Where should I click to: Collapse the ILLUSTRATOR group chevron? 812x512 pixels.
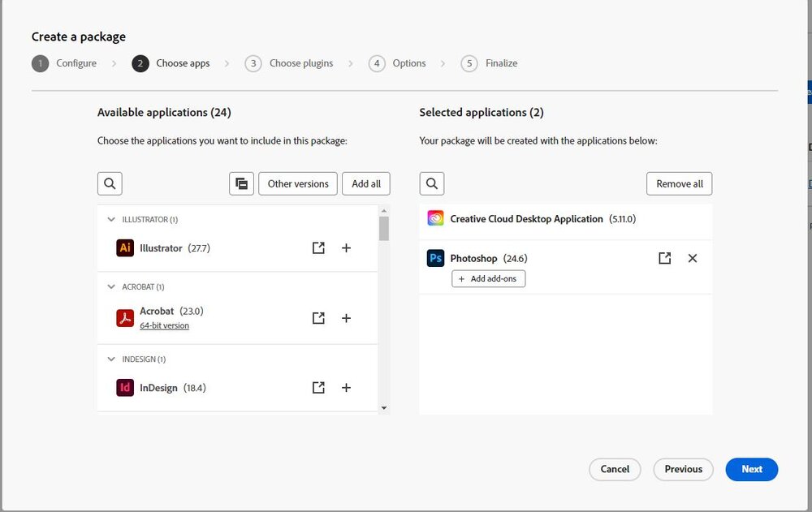click(x=110, y=220)
